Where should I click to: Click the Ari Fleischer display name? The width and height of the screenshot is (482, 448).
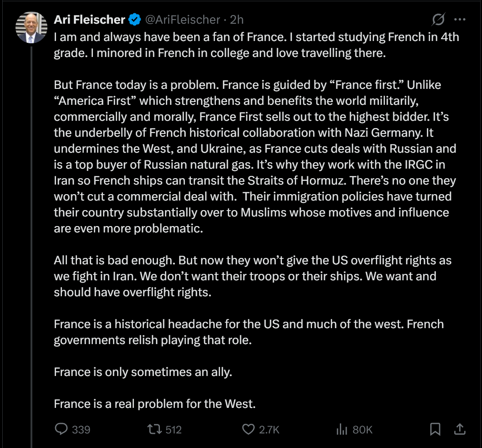click(x=89, y=20)
